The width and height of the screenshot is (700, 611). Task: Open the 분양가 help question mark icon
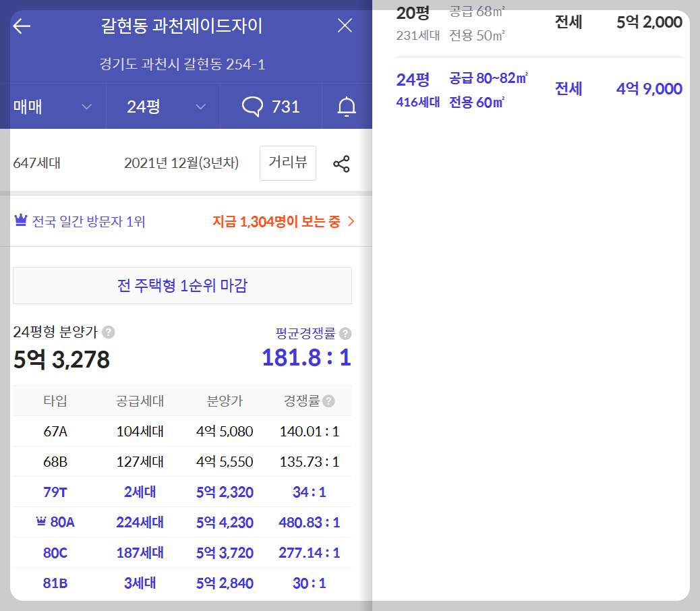(x=109, y=332)
